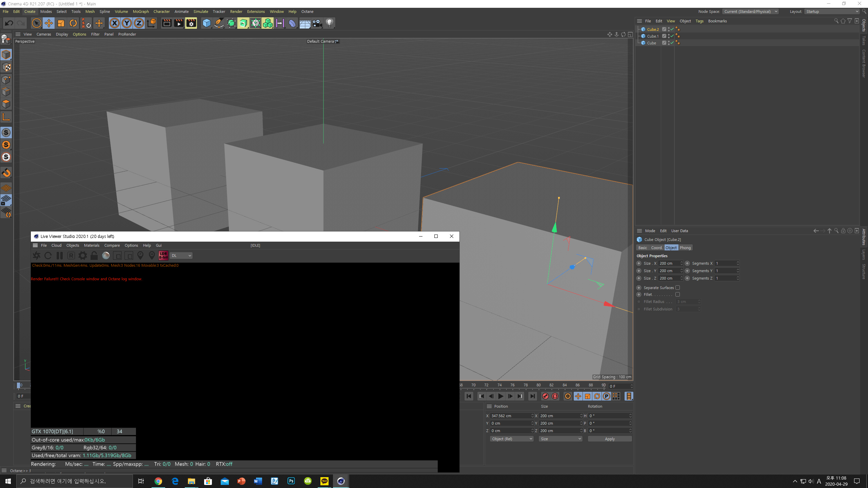Click Apply button in attribute panel
Viewport: 868px width, 488px height.
(x=609, y=439)
